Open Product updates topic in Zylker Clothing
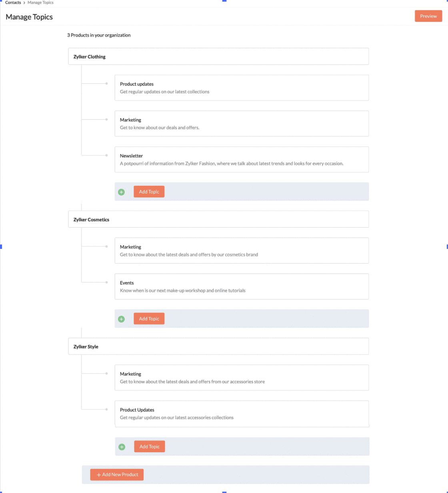 242,88
